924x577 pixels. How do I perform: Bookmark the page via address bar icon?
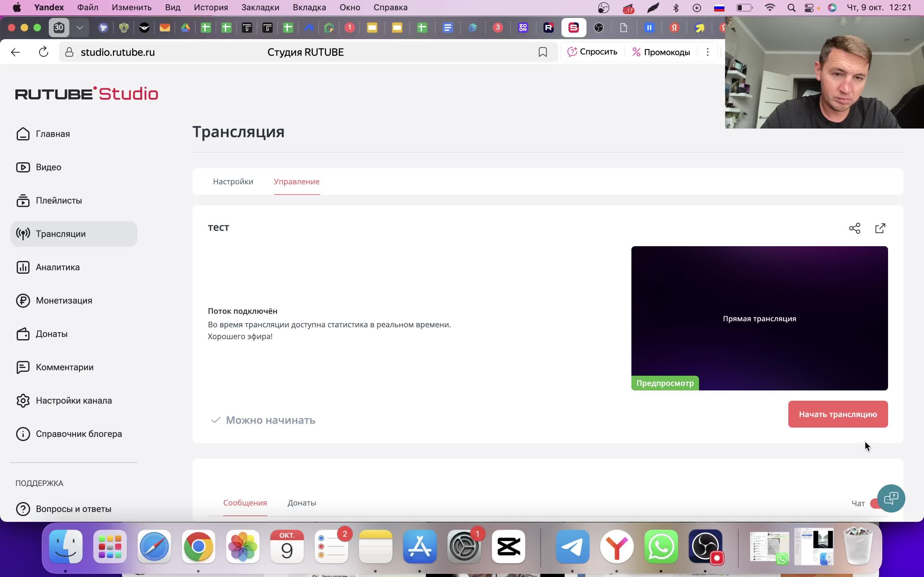543,52
